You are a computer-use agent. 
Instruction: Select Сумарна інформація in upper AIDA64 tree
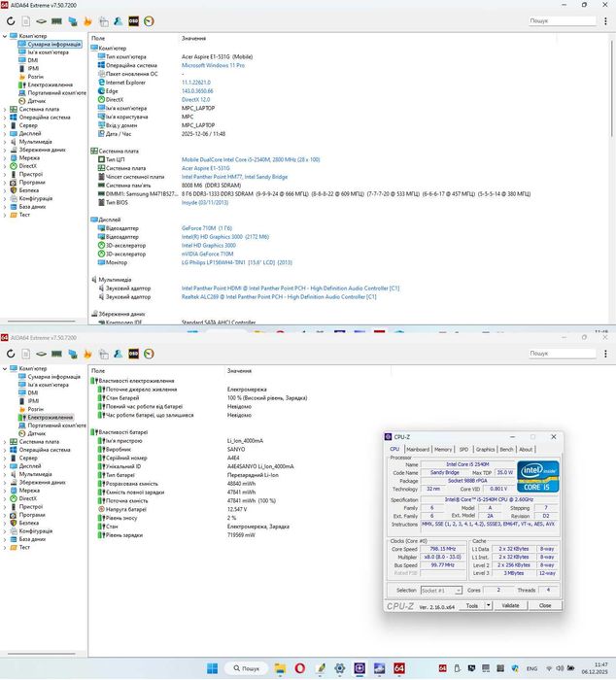(x=50, y=45)
